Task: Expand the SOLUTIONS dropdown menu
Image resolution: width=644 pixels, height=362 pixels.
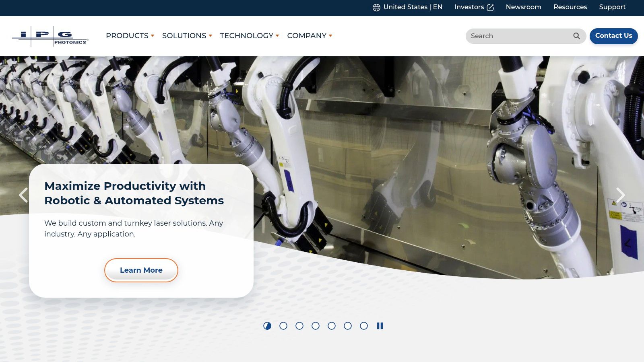Action: pyautogui.click(x=187, y=36)
